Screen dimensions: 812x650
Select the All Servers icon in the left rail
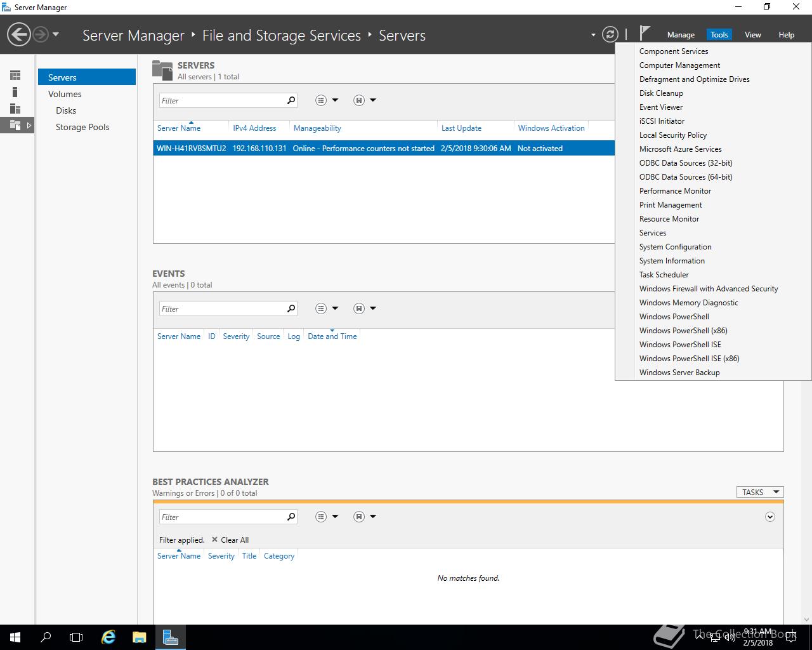click(15, 109)
